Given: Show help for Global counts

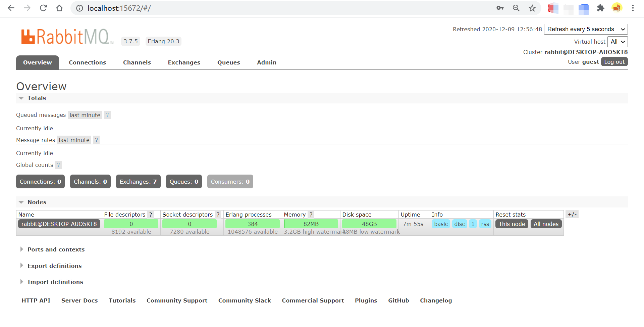Looking at the screenshot, I should click(58, 165).
